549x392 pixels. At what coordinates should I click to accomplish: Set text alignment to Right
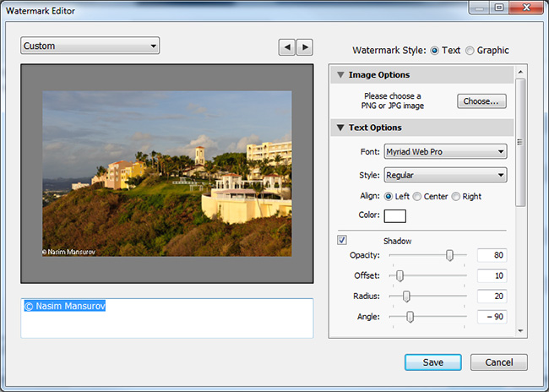coord(457,196)
